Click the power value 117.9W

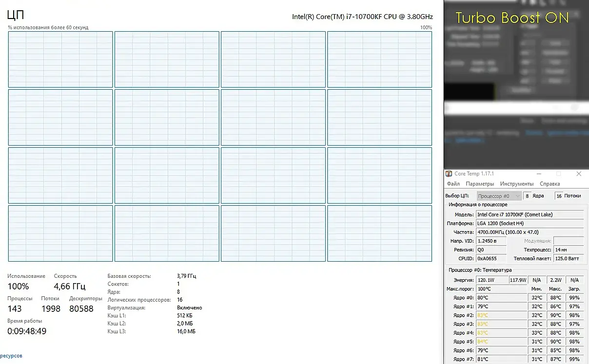[x=518, y=280]
